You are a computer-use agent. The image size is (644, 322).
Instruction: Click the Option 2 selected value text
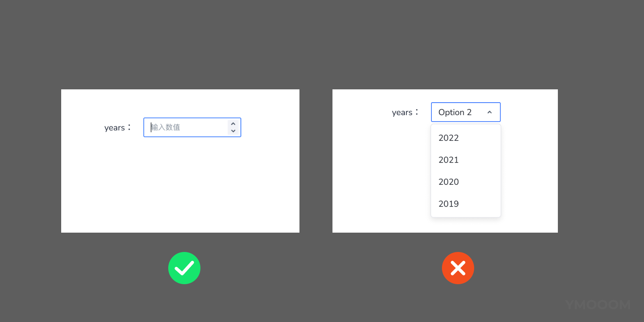click(455, 112)
